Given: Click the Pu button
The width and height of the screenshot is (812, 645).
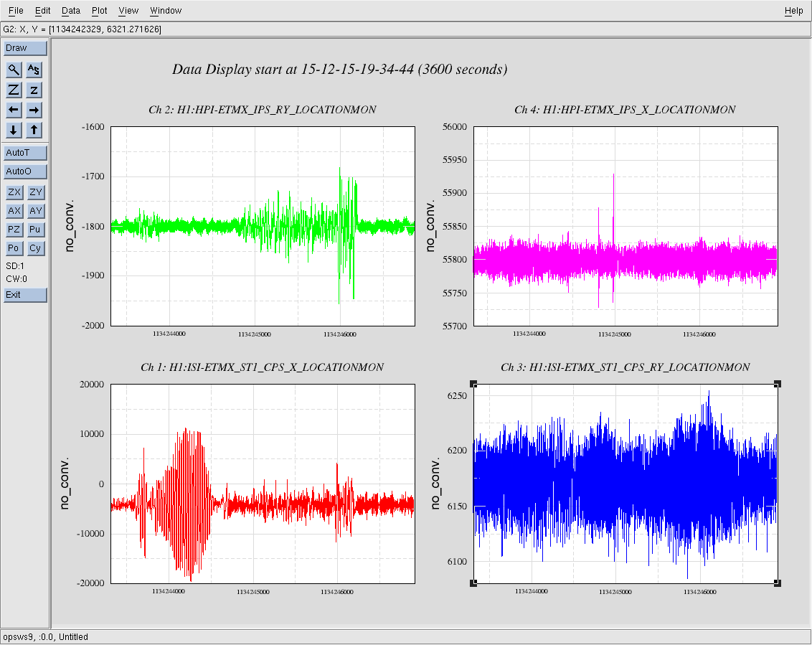Looking at the screenshot, I should point(35,230).
